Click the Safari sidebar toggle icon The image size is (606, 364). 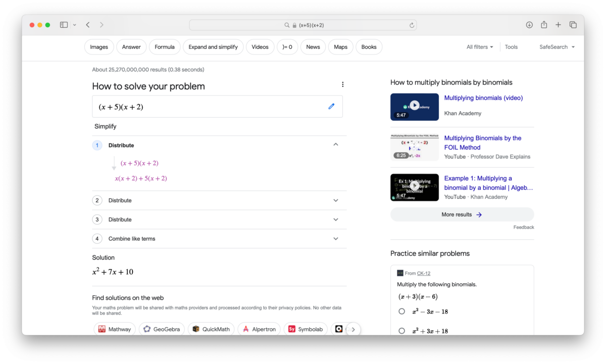pos(64,25)
